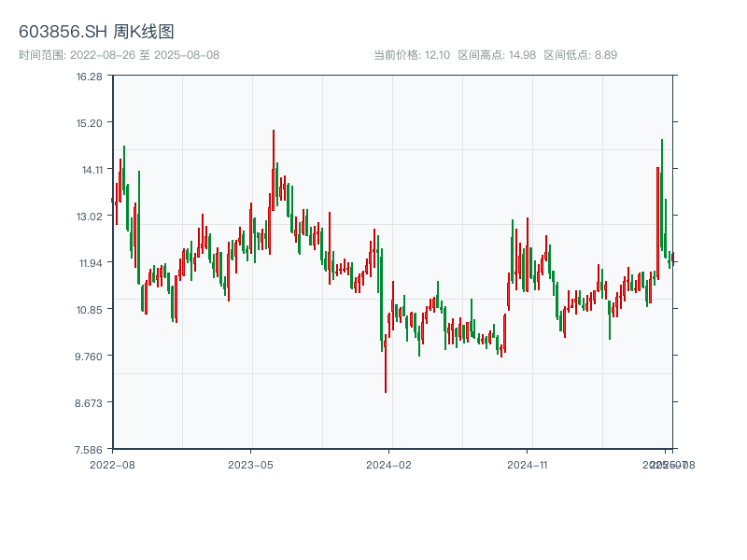747x560 pixels.
Task: Click the lowest red candle near 2024-02
Action: click(x=386, y=364)
